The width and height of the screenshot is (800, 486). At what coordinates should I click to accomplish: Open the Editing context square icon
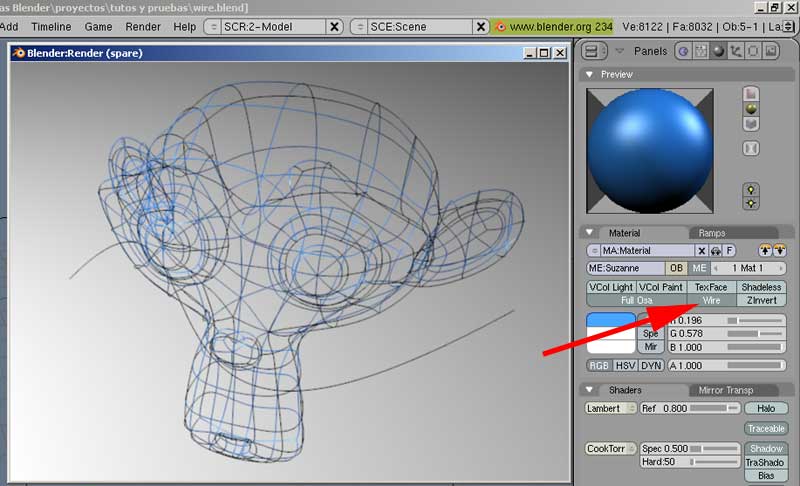(753, 51)
